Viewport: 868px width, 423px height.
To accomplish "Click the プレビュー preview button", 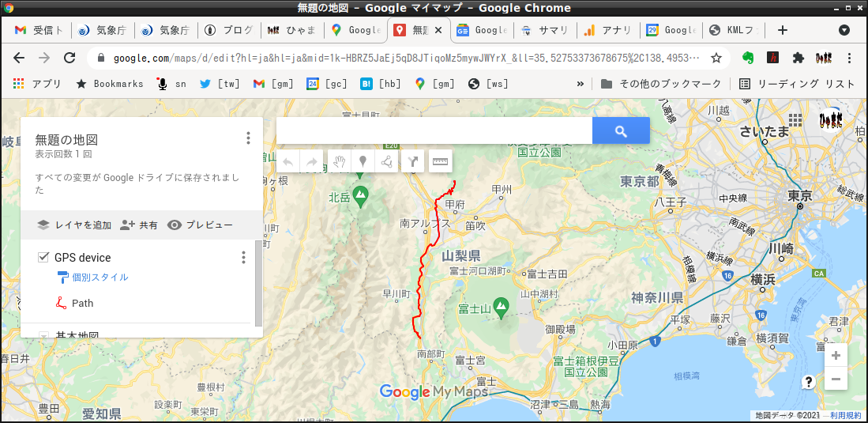I will (200, 225).
